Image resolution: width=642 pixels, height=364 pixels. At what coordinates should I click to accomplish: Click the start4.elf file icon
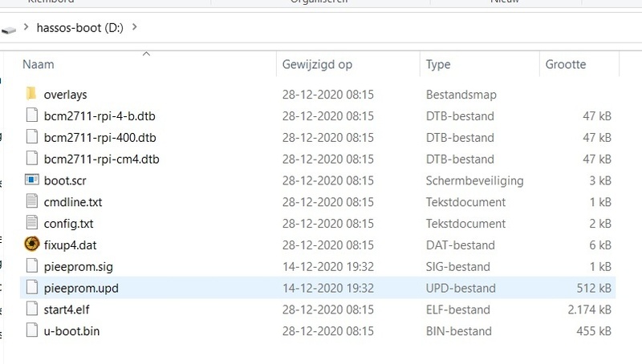(32, 309)
